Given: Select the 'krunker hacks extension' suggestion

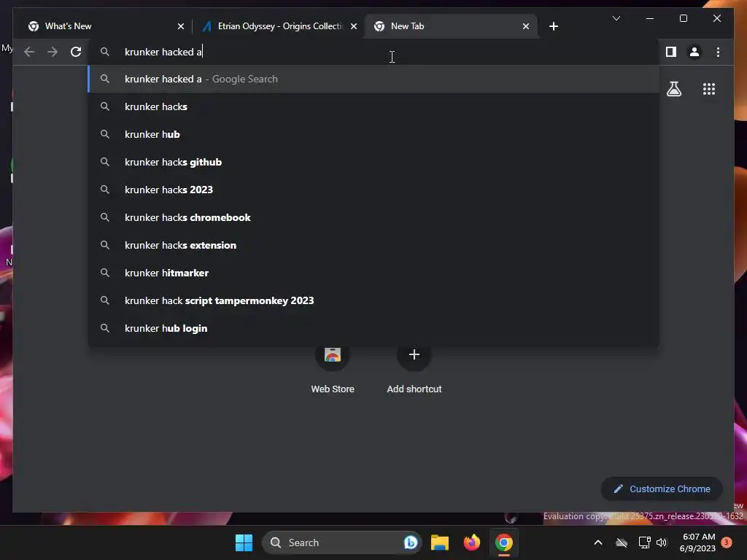Looking at the screenshot, I should point(373,245).
